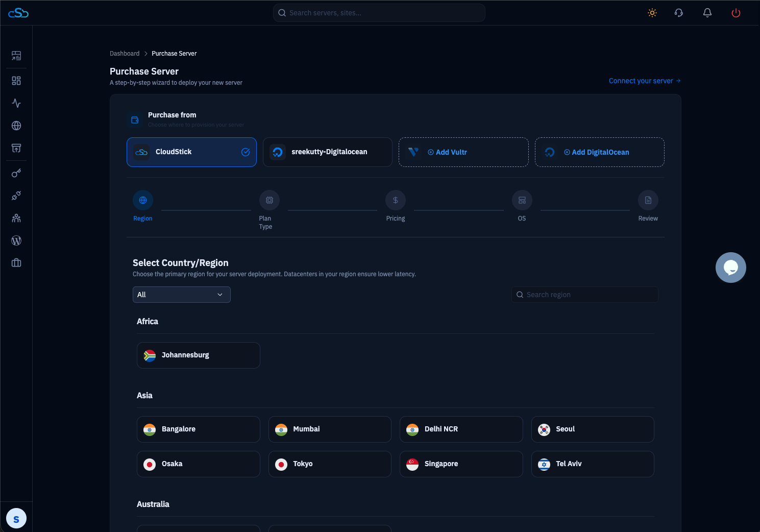
Task: Click the Search region field
Action: coord(585,295)
